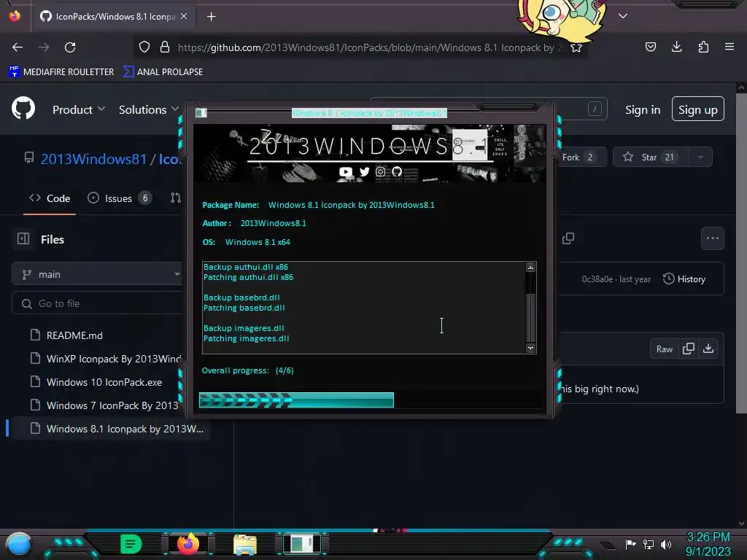Open the commit History link
This screenshot has width=747, height=560.
click(x=684, y=279)
